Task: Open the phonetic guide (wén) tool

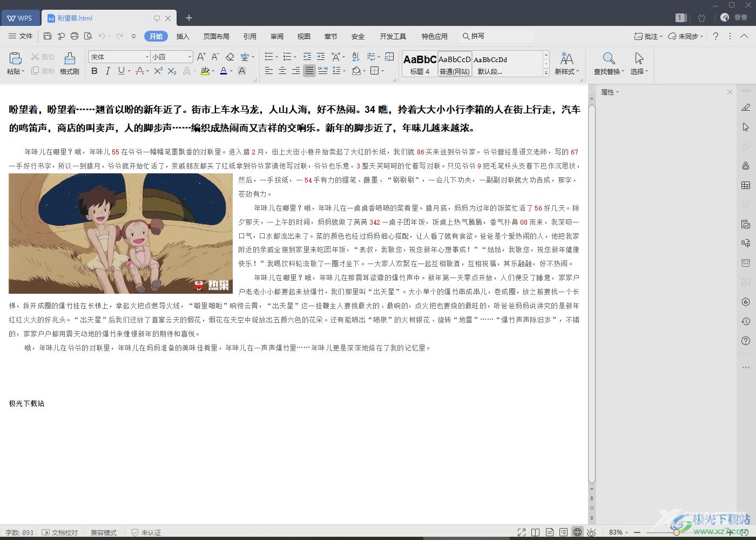Action: pyautogui.click(x=245, y=57)
